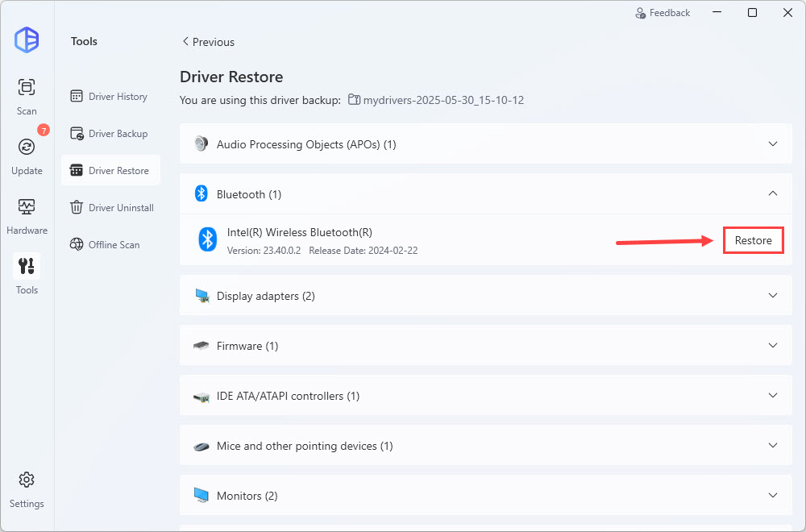This screenshot has width=806, height=532.
Task: Click the app logo icon
Action: click(x=27, y=39)
